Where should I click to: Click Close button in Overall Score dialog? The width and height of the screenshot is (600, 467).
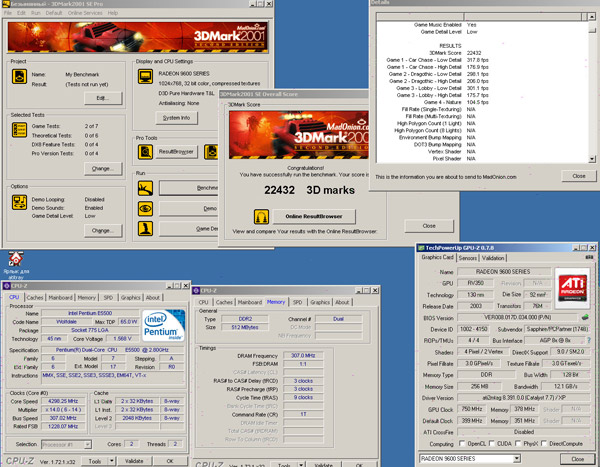click(429, 226)
